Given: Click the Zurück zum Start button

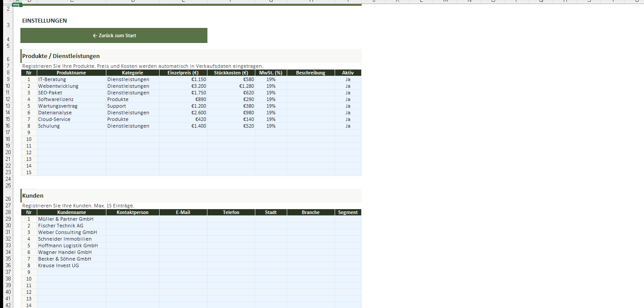Looking at the screenshot, I should [x=114, y=35].
